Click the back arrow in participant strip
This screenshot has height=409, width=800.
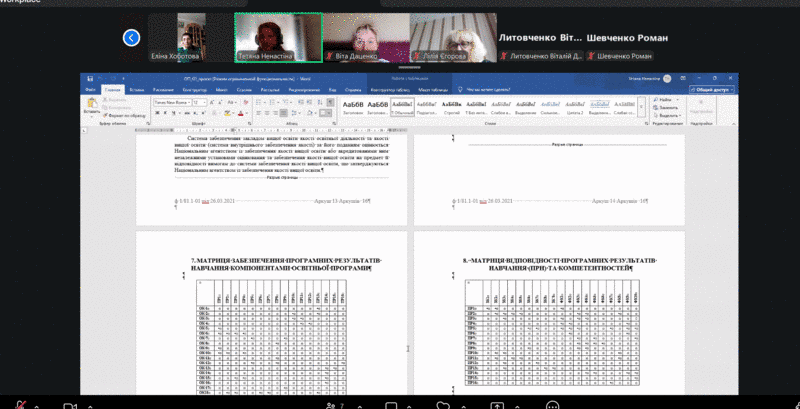pyautogui.click(x=132, y=38)
